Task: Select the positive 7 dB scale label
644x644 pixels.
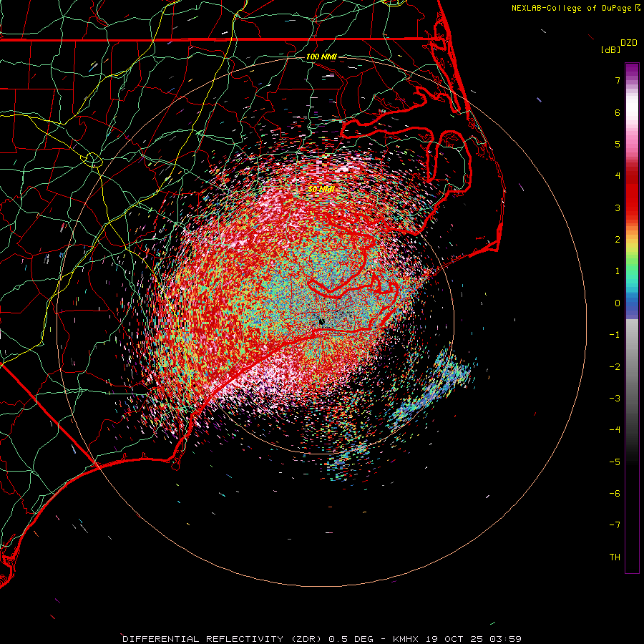Action: click(x=618, y=80)
